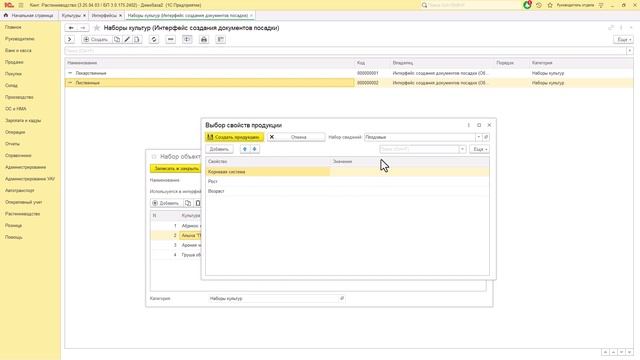
Task: Click Добавить button in Набор объектов window
Action: pos(165,203)
